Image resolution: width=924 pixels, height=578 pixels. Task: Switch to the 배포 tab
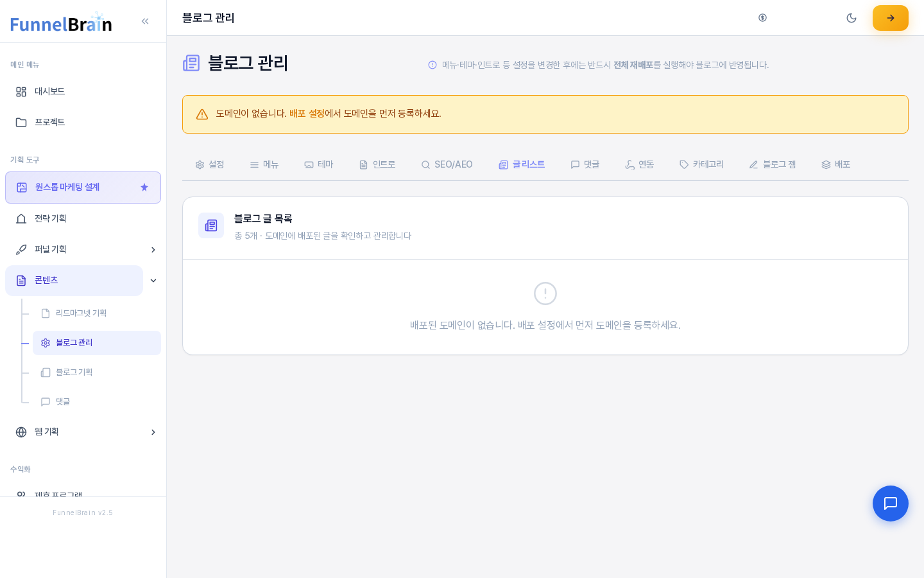point(836,165)
